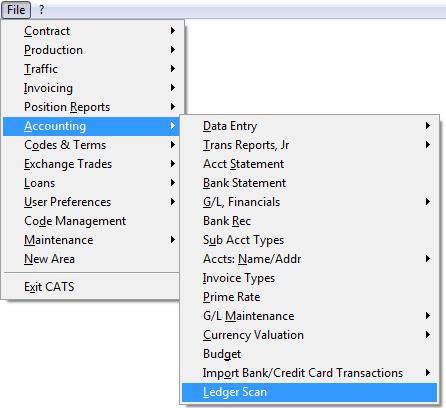Choose Acct Statement

tap(309, 164)
